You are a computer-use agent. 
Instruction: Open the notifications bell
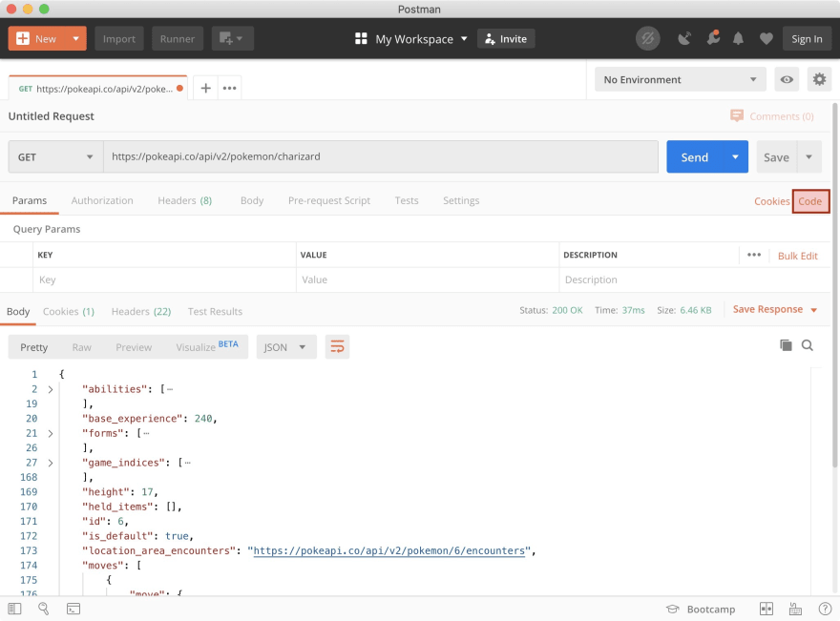click(738, 38)
